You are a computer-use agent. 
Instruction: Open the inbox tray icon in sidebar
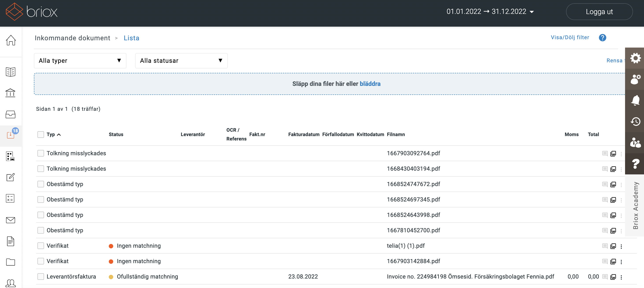pyautogui.click(x=11, y=114)
